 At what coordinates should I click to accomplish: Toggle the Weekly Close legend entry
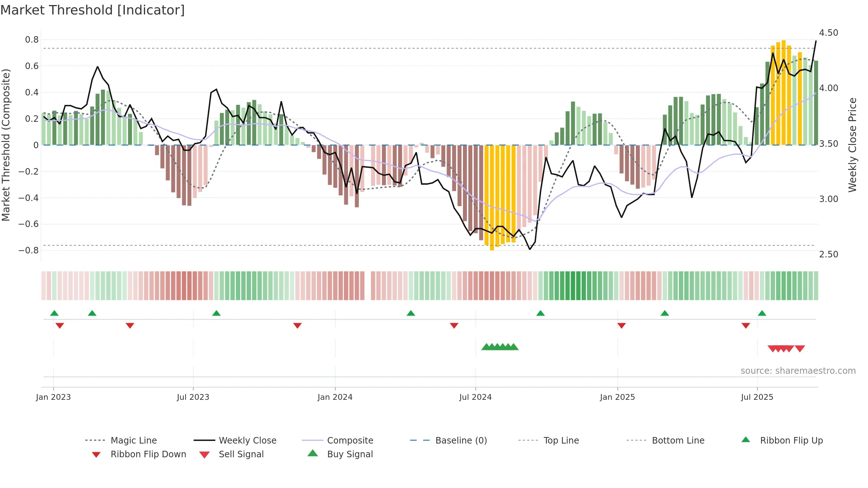235,440
